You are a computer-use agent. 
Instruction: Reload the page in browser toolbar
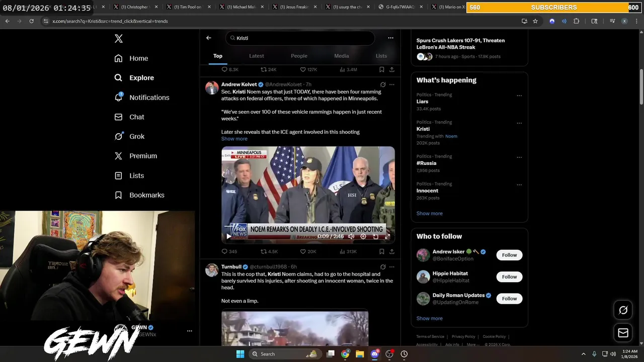(x=31, y=21)
